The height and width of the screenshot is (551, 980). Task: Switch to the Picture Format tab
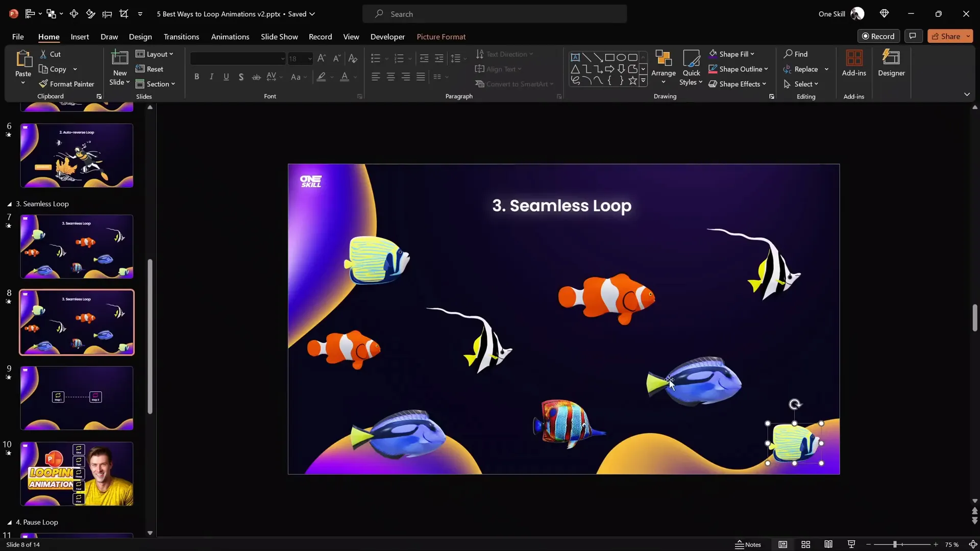click(x=441, y=37)
